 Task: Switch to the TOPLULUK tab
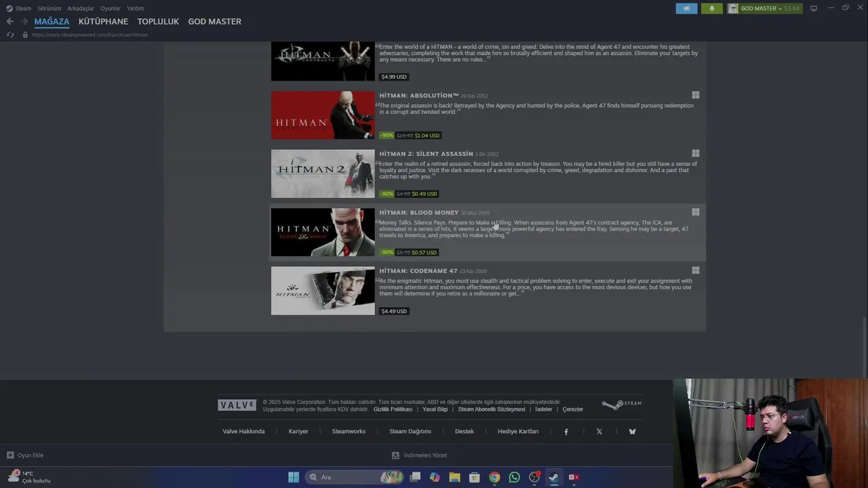pos(158,22)
